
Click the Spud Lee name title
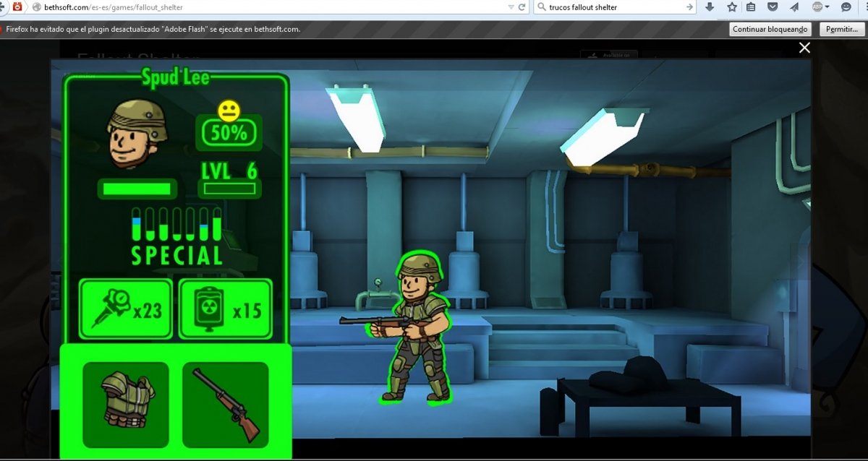point(175,77)
